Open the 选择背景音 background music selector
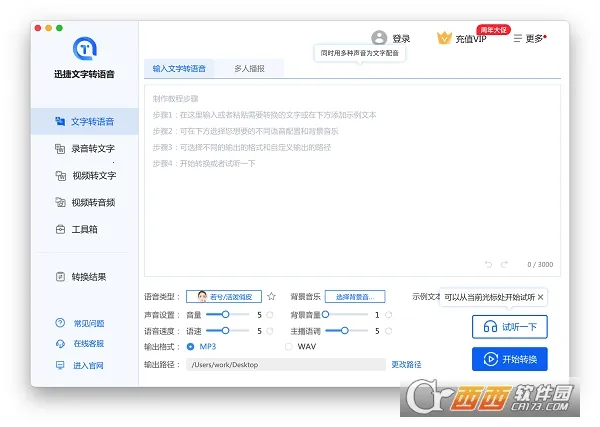The width and height of the screenshot is (600, 427). (x=354, y=297)
